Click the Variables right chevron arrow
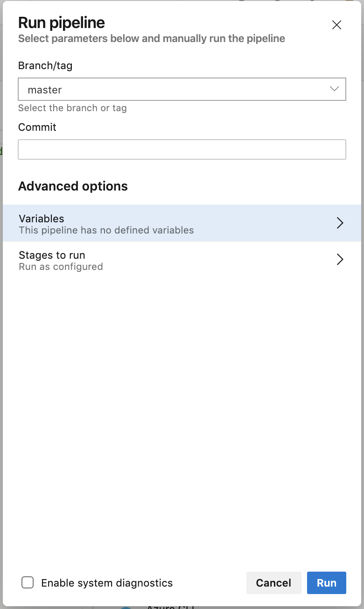364x609 pixels. (340, 223)
